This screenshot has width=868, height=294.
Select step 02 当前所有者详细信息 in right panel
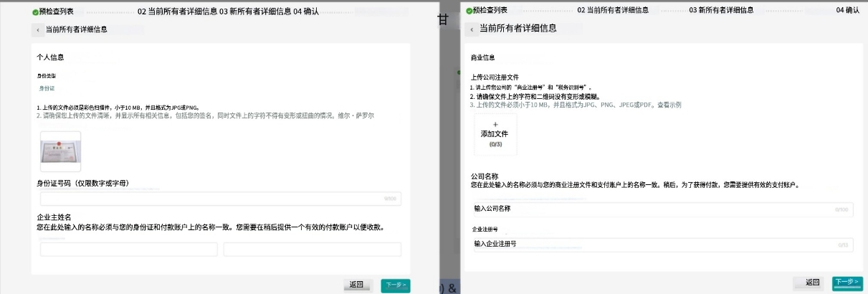613,11
